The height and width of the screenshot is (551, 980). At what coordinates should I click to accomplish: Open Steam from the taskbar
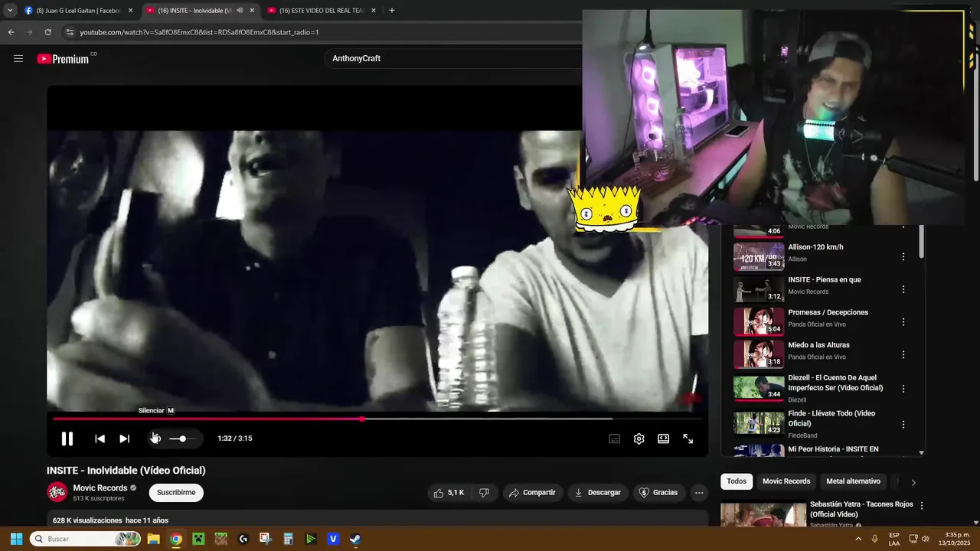[355, 539]
